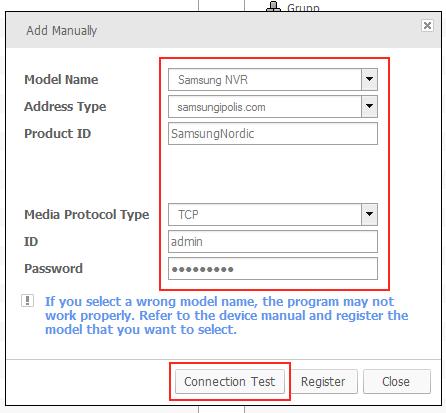Click the Model Name label
This screenshot has height=413, width=446.
61,80
